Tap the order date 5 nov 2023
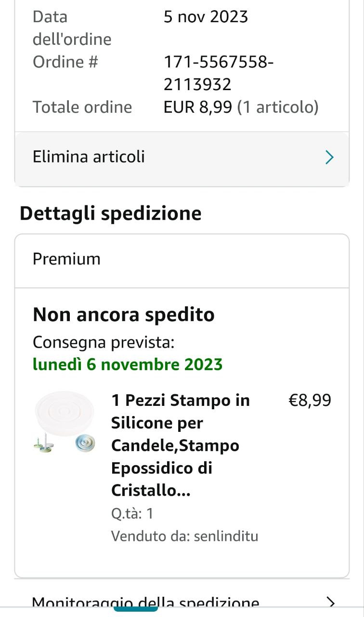364x617 pixels. [206, 17]
